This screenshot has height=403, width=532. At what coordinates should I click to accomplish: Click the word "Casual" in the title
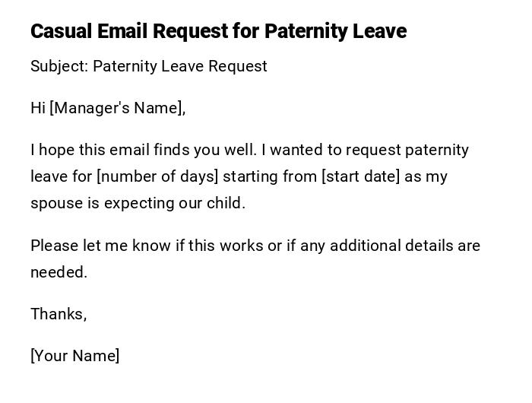click(61, 31)
